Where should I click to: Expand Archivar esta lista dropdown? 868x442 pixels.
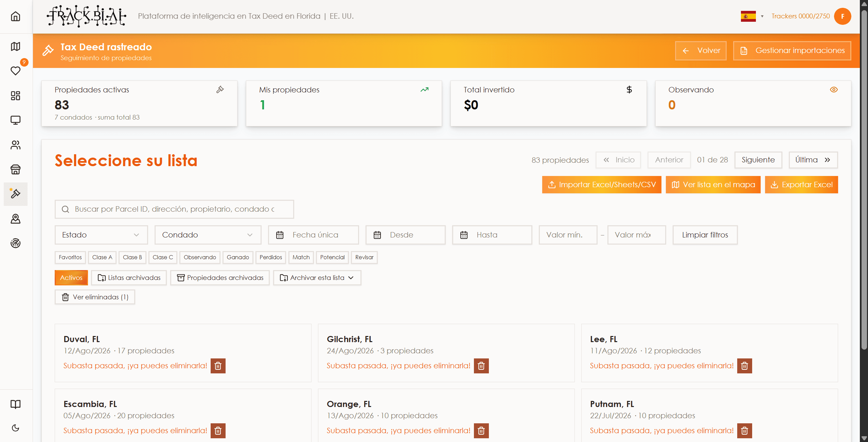[317, 278]
